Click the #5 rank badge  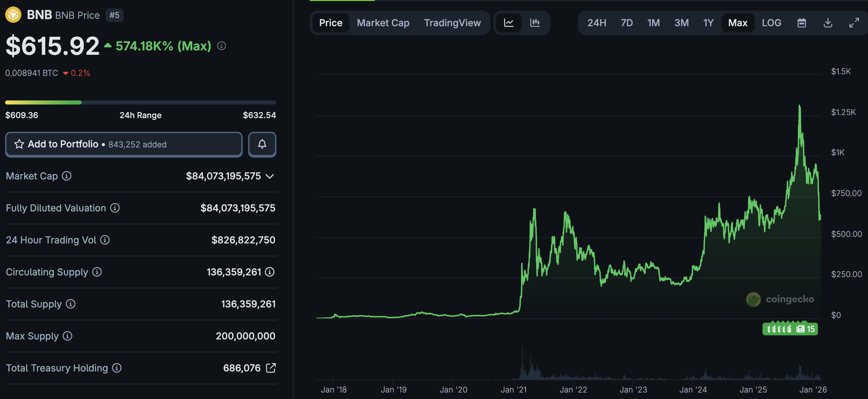tap(114, 15)
